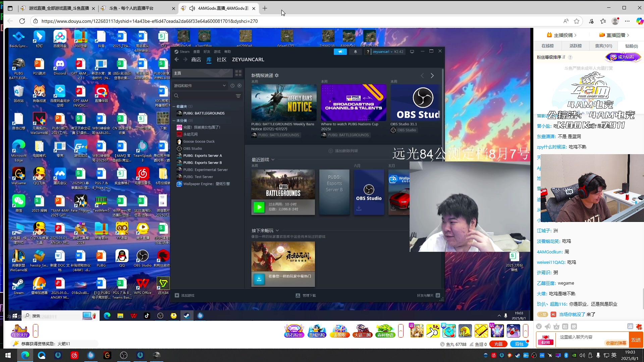
Task: Open the 雪域历险 activity icon
Action: [x=317, y=331]
